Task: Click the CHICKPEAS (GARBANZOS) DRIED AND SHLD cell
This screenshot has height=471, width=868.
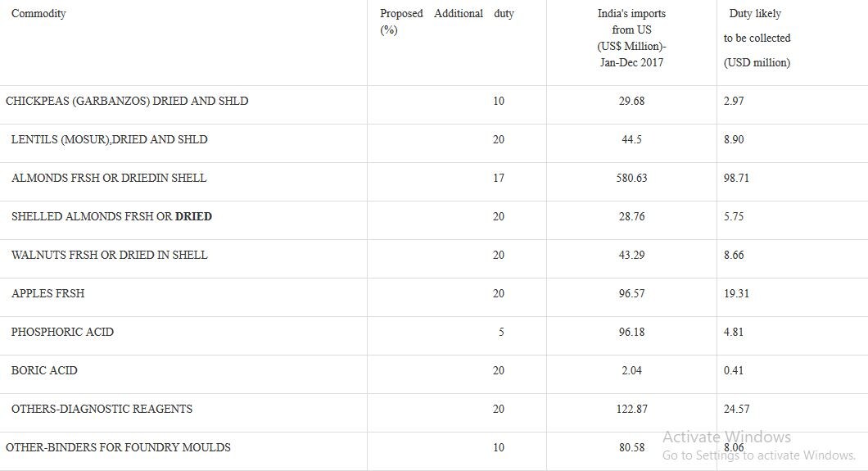Action: coord(127,101)
